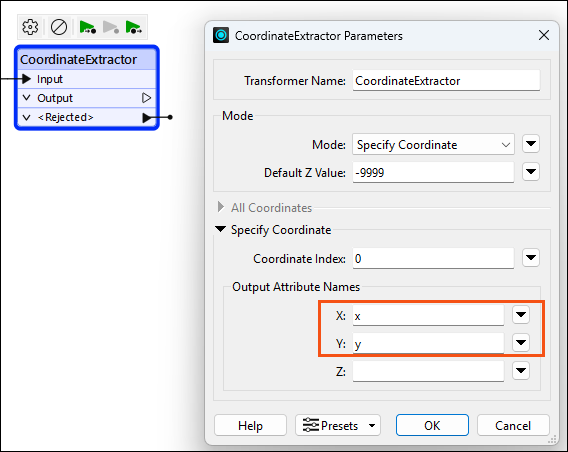This screenshot has height=452, width=568.
Task: Click the Output port arrow
Action: [146, 98]
